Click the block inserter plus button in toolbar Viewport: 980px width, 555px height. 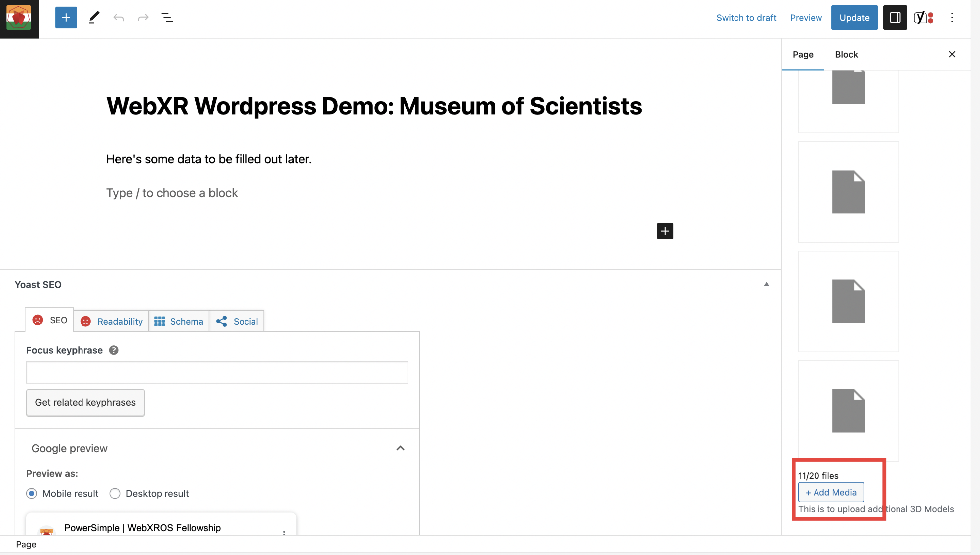pyautogui.click(x=66, y=18)
